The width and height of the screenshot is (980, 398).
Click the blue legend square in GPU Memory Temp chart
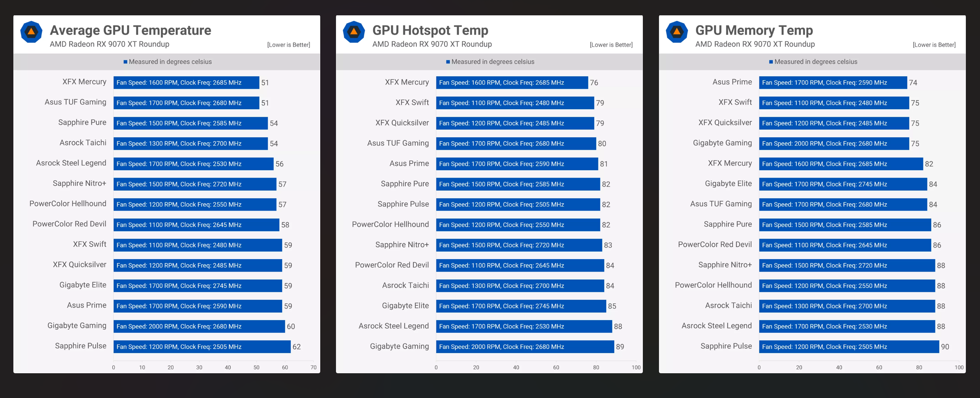[771, 62]
